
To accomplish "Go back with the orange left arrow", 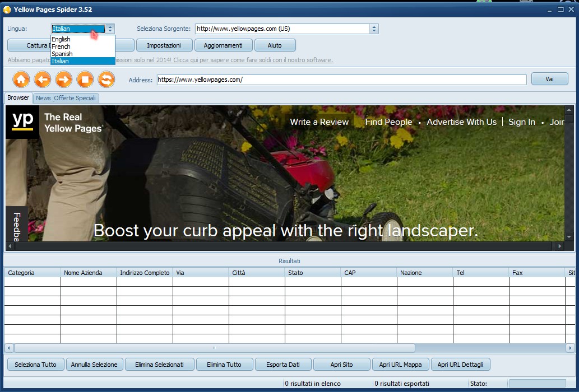I will pos(43,80).
